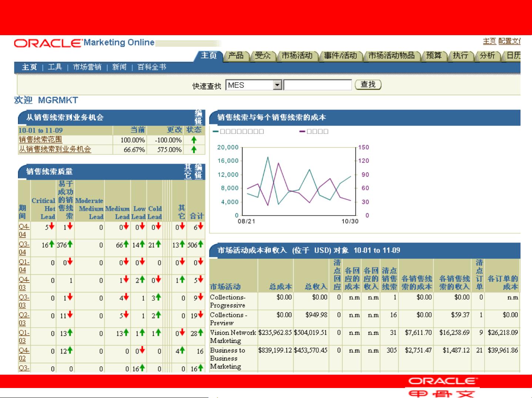
Task: Click the 总成本 column header
Action: coord(281,287)
